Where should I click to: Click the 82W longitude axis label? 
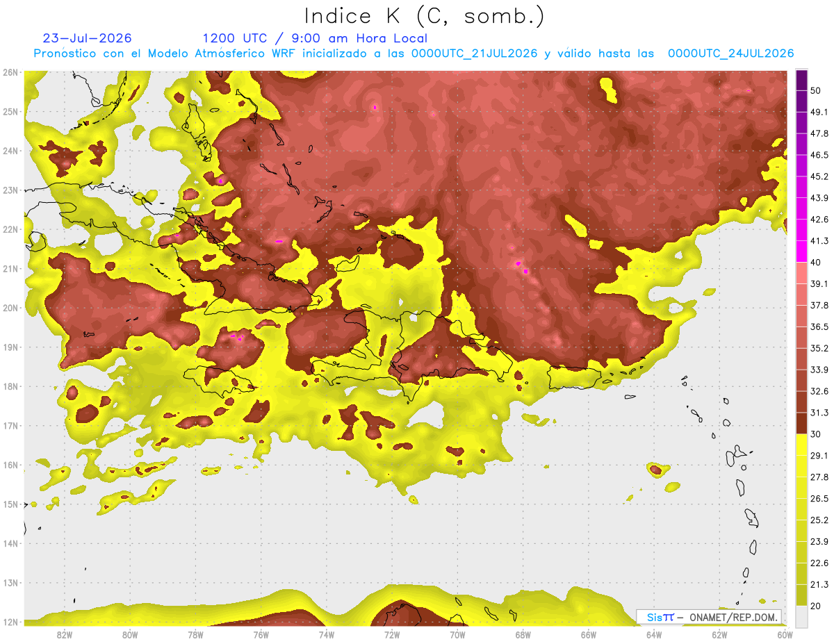65,634
